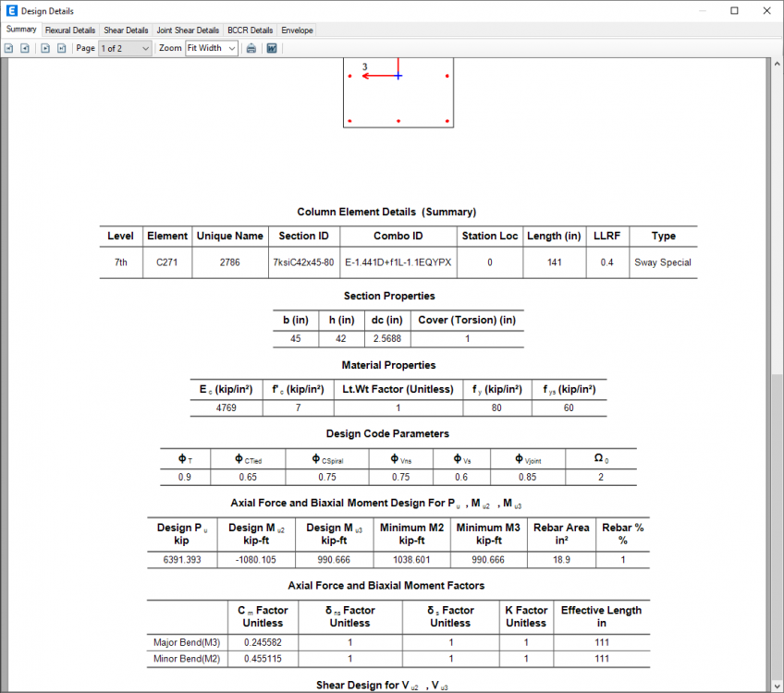Select the Envelope tab
784x693 pixels.
pyautogui.click(x=297, y=30)
